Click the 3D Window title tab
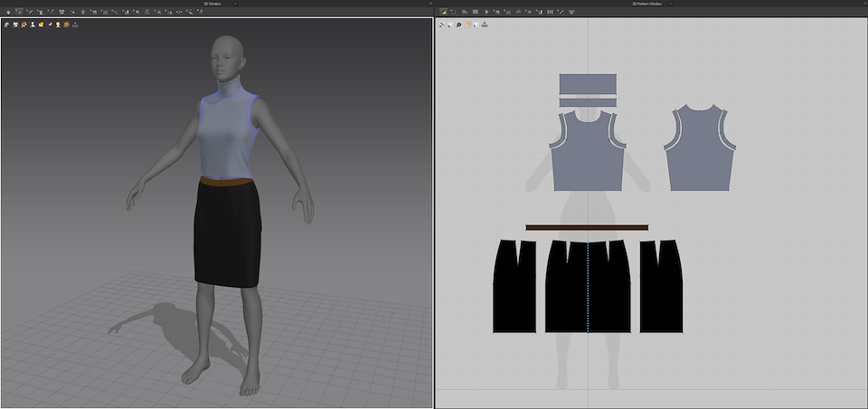The image size is (868, 409). pyautogui.click(x=212, y=4)
